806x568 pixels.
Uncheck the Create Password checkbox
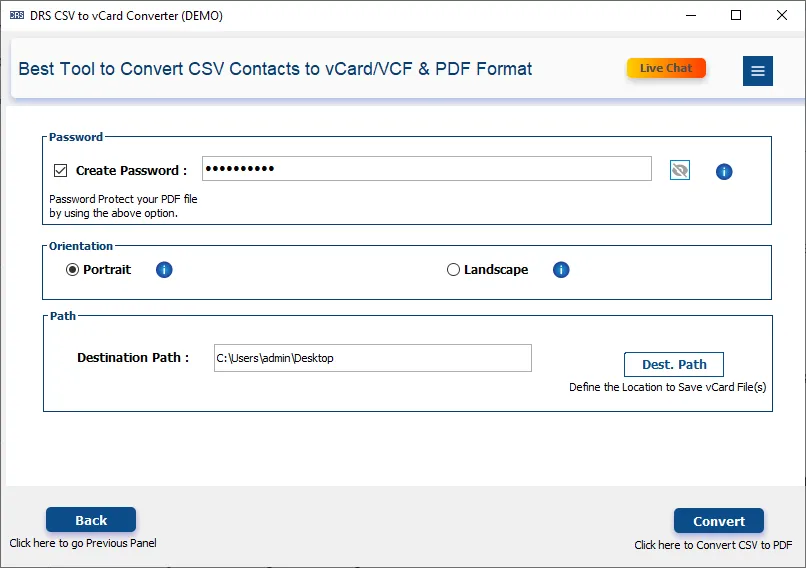pyautogui.click(x=60, y=170)
